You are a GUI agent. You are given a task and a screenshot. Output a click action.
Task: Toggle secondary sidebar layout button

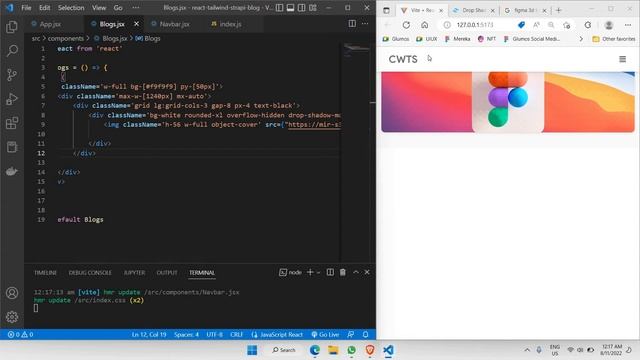coord(301,8)
